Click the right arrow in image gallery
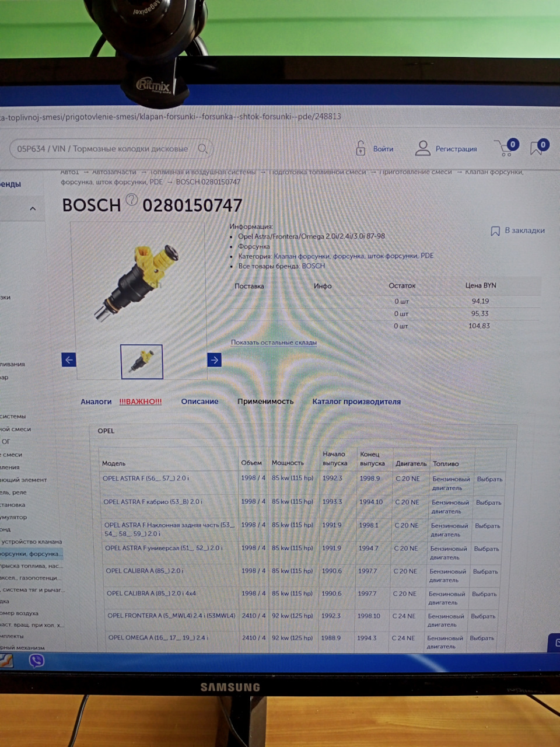The height and width of the screenshot is (747, 560). coord(214,359)
